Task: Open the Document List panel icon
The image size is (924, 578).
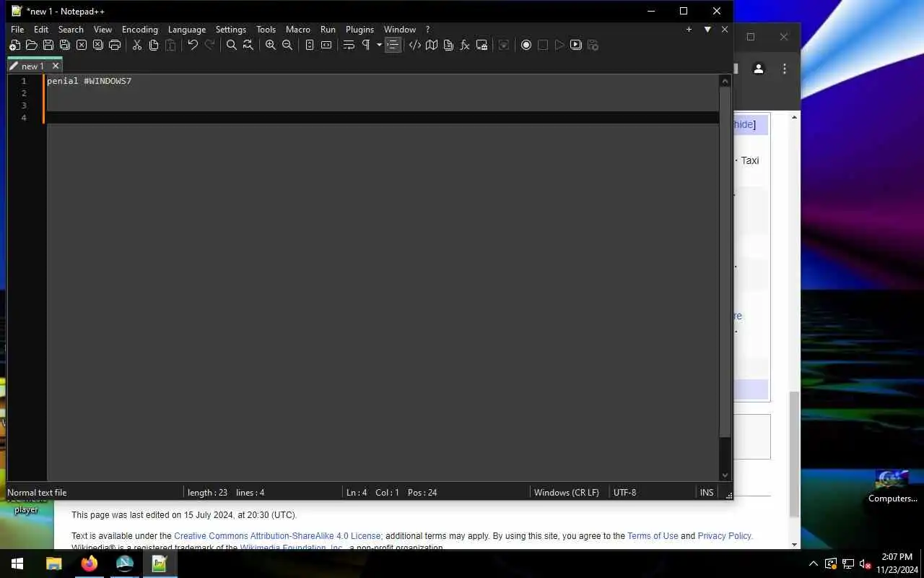Action: [448, 45]
